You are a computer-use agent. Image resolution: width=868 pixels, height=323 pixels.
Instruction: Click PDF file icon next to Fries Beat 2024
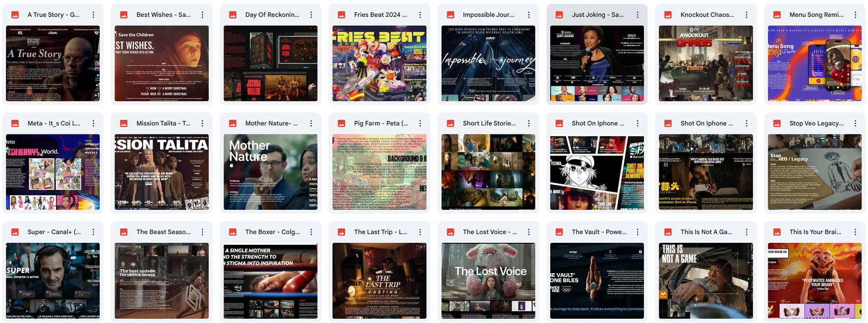[341, 15]
